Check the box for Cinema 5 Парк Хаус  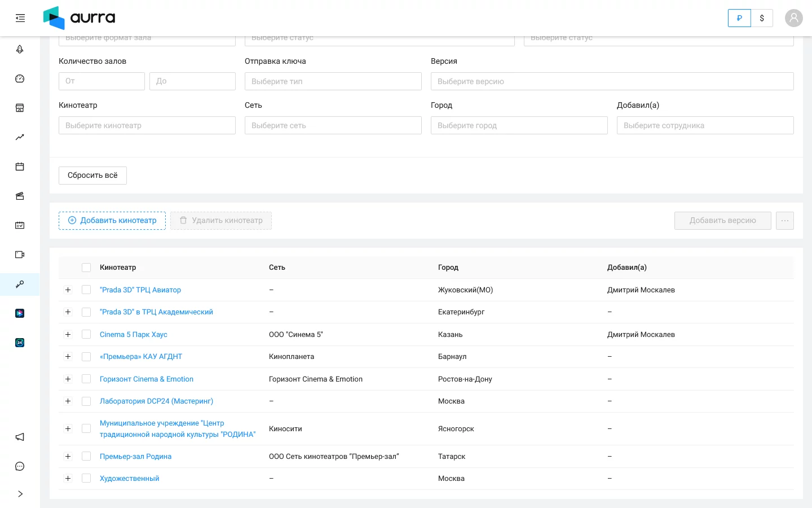86,335
